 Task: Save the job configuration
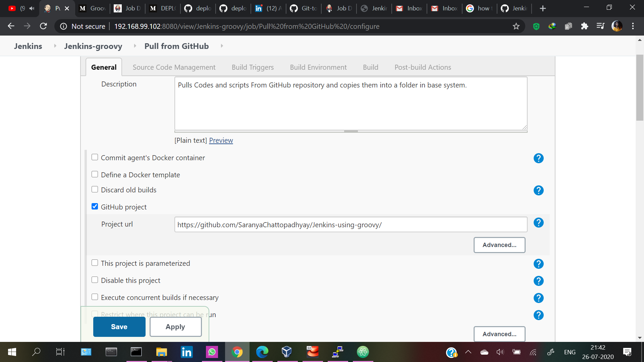119,327
